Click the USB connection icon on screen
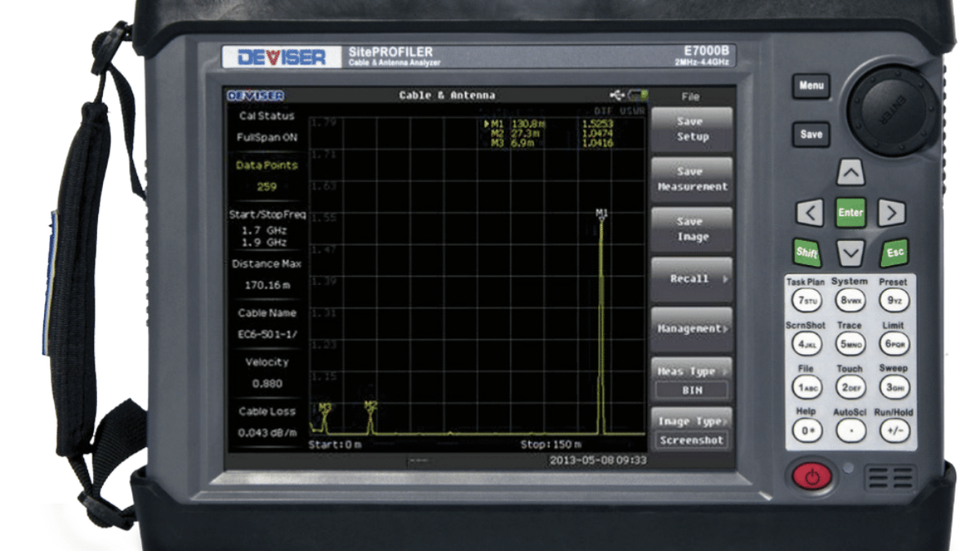980x551 pixels. point(617,96)
